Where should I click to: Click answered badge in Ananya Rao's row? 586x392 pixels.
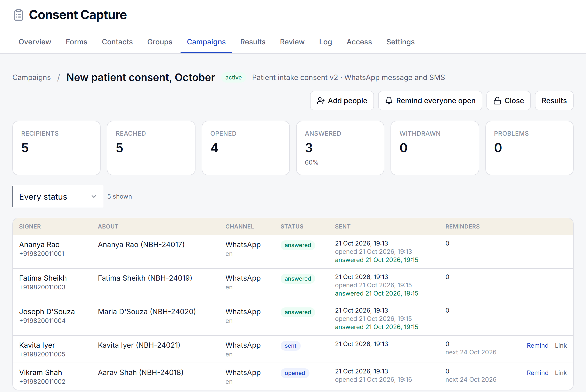298,245
